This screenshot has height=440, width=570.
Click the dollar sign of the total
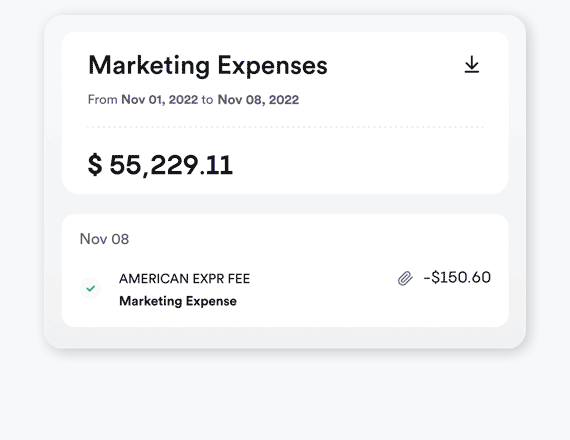[95, 165]
